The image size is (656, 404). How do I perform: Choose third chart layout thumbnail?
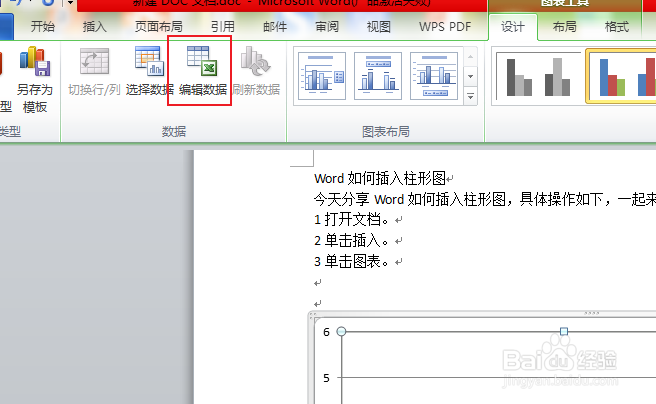tap(434, 76)
